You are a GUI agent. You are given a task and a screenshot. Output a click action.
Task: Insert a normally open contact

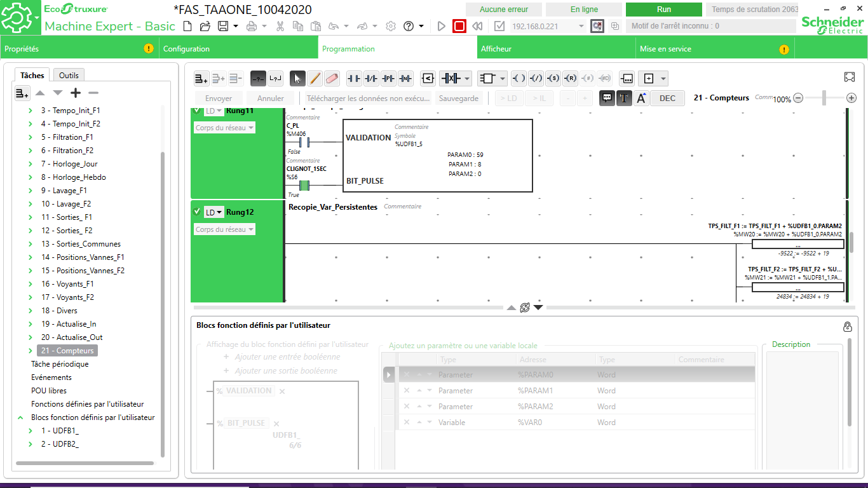pos(354,79)
